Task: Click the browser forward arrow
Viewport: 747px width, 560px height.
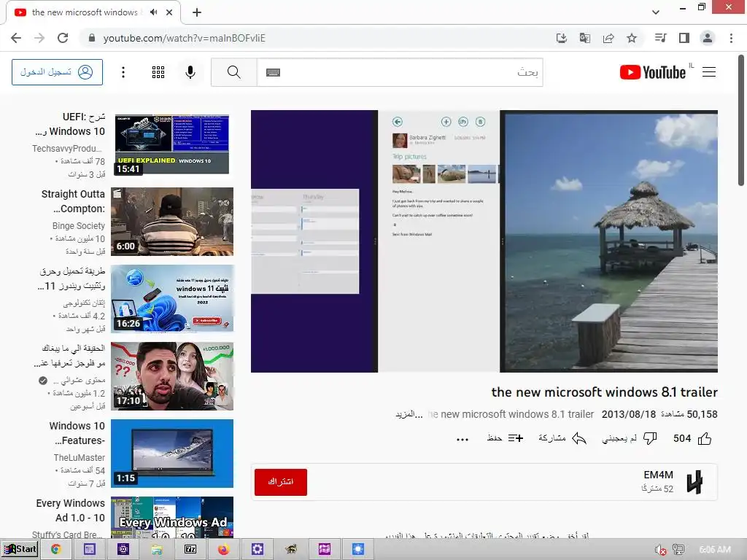Action: pos(39,38)
